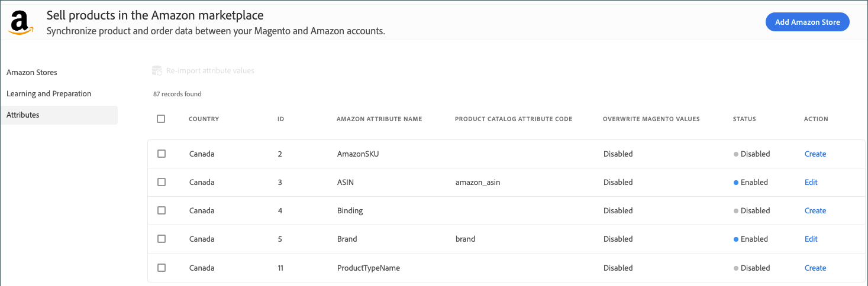Image resolution: width=868 pixels, height=286 pixels.
Task: Click Edit link for Brand attribute
Action: click(x=811, y=239)
